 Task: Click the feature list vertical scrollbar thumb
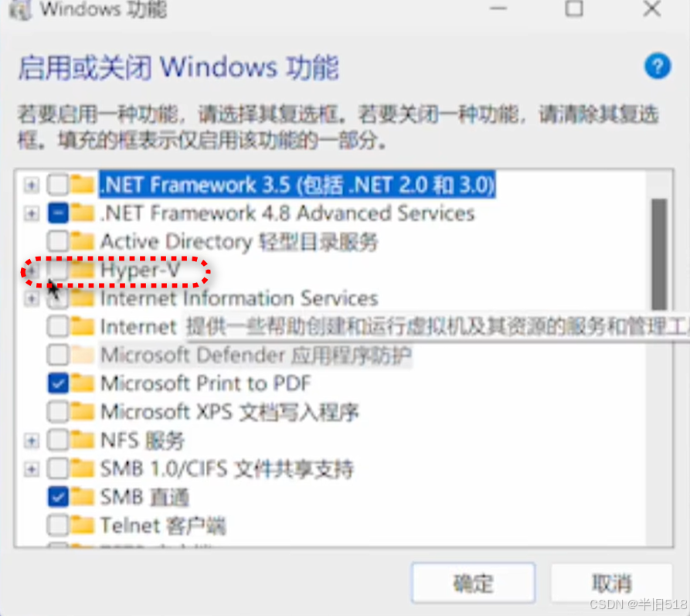tap(659, 254)
